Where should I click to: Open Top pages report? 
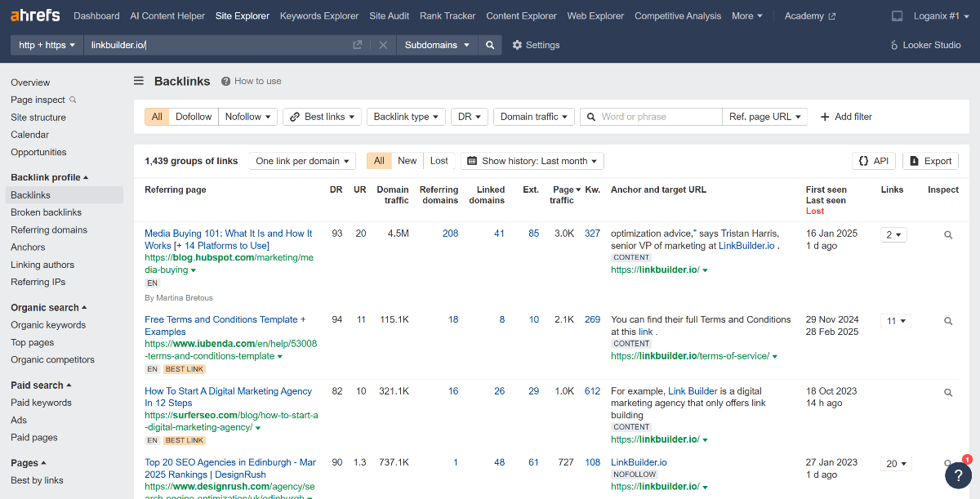(x=33, y=343)
